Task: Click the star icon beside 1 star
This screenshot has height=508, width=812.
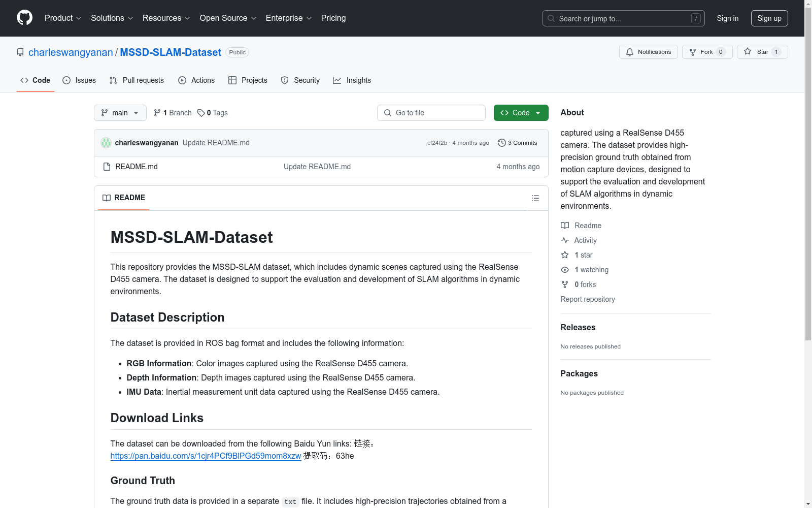Action: click(x=565, y=255)
